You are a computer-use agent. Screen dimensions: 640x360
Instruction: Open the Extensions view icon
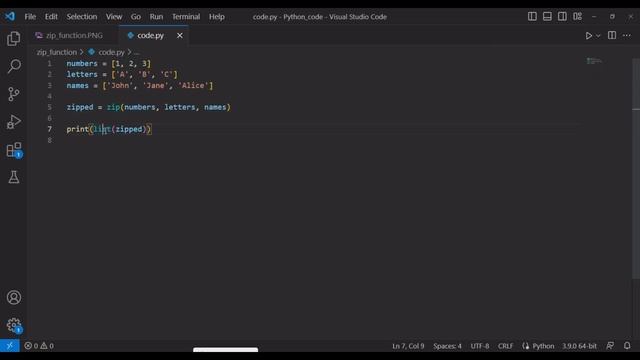[13, 150]
